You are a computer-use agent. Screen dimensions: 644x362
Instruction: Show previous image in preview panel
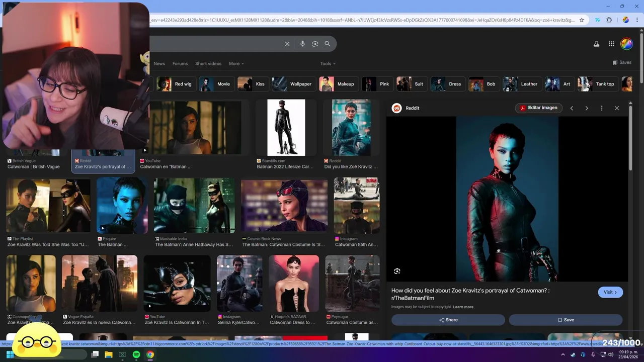tap(572, 108)
